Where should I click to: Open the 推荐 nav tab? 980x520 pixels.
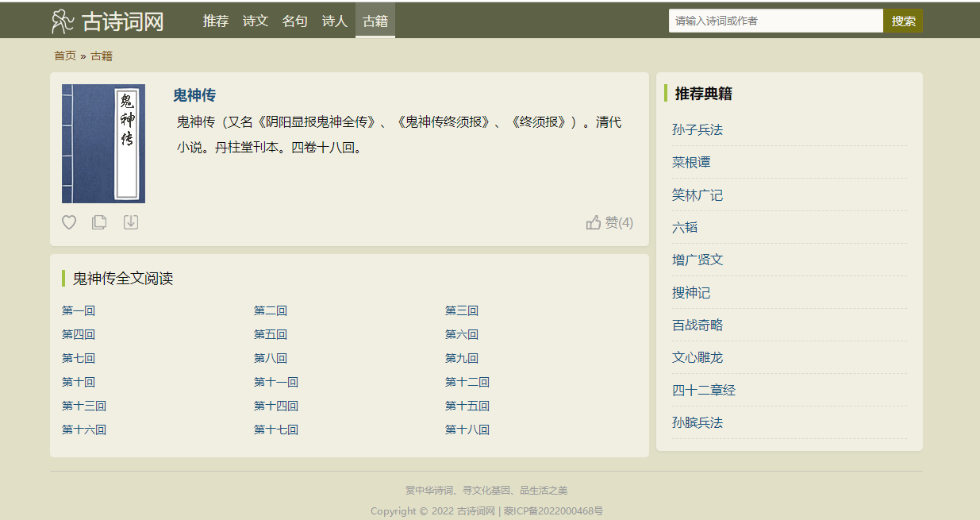[x=216, y=21]
